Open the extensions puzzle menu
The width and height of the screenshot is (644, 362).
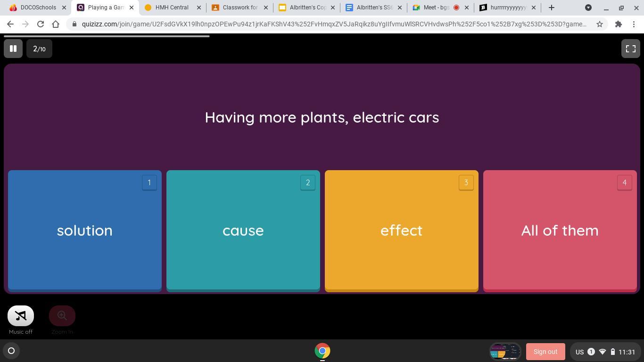point(619,24)
